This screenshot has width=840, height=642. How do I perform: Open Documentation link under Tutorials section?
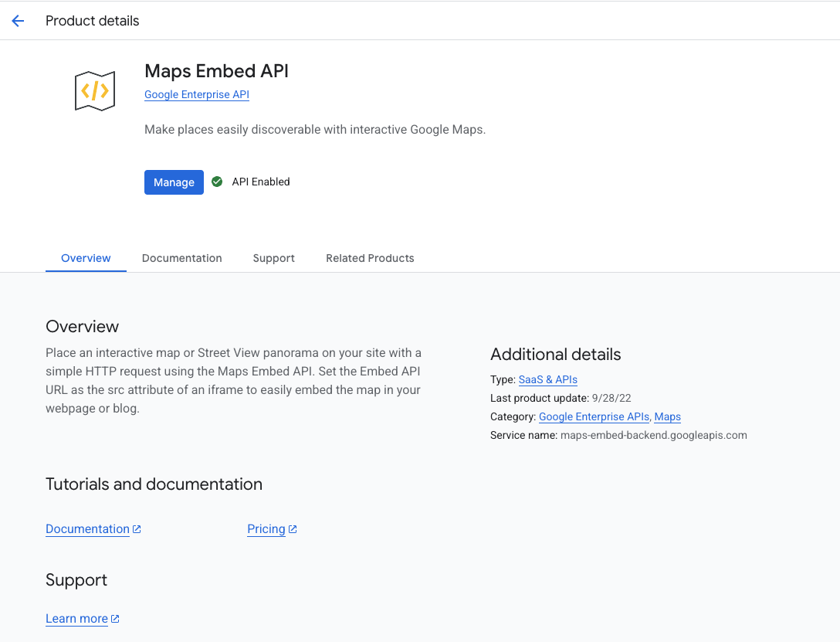tap(87, 529)
